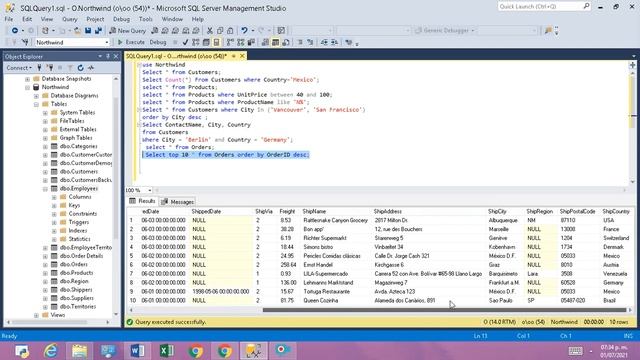The height and width of the screenshot is (360, 640).
Task: Open the View menu
Action: coord(47,19)
